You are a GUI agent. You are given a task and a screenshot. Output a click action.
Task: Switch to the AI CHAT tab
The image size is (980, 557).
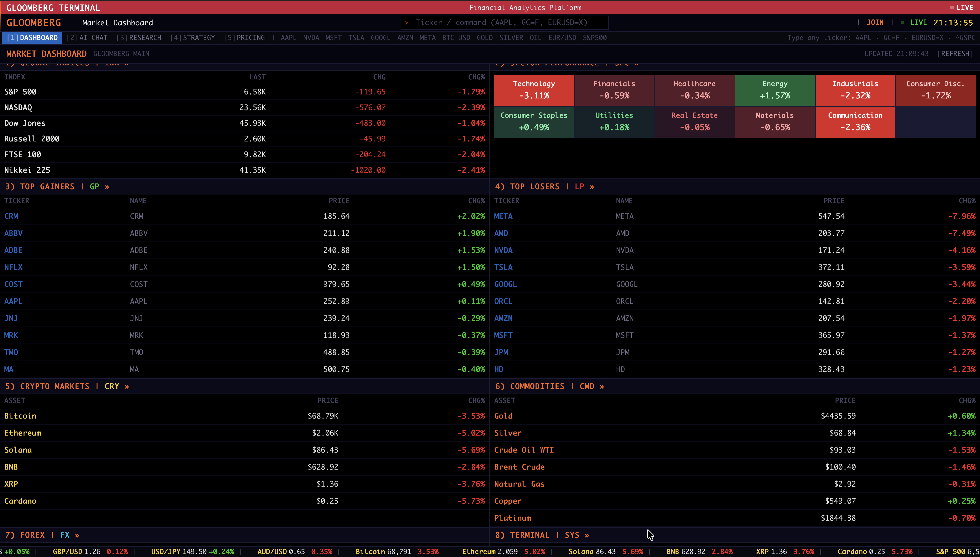pyautogui.click(x=87, y=38)
